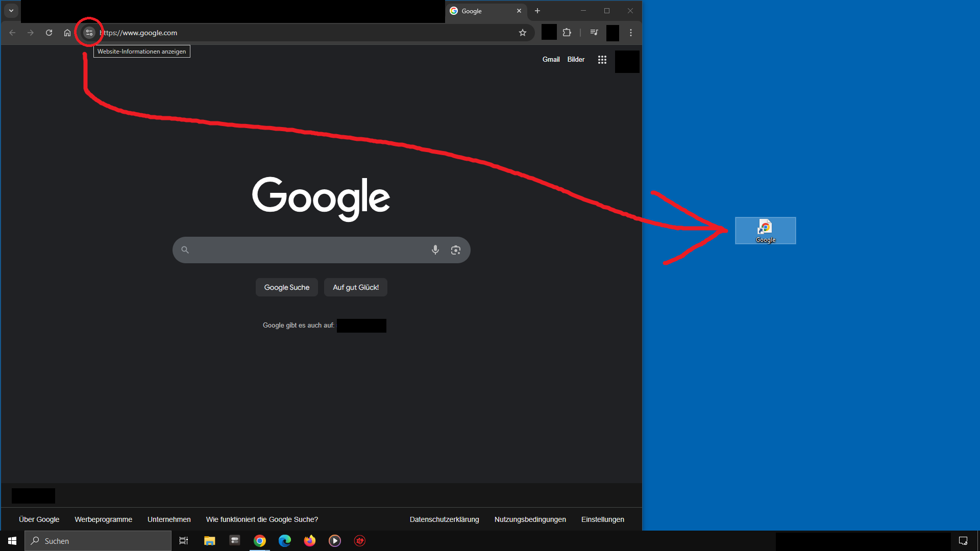Open Google Lens image search icon

click(456, 250)
